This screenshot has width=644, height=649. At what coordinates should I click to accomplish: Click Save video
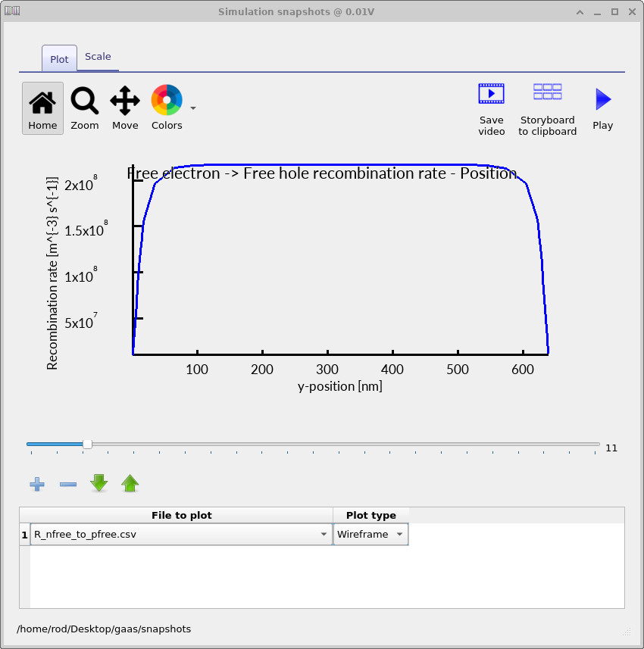coord(491,108)
